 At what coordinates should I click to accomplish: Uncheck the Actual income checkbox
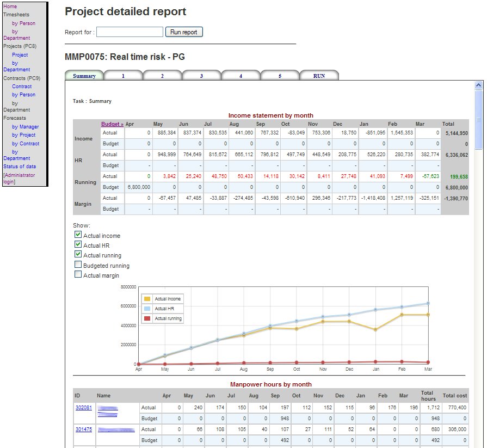[x=78, y=235]
